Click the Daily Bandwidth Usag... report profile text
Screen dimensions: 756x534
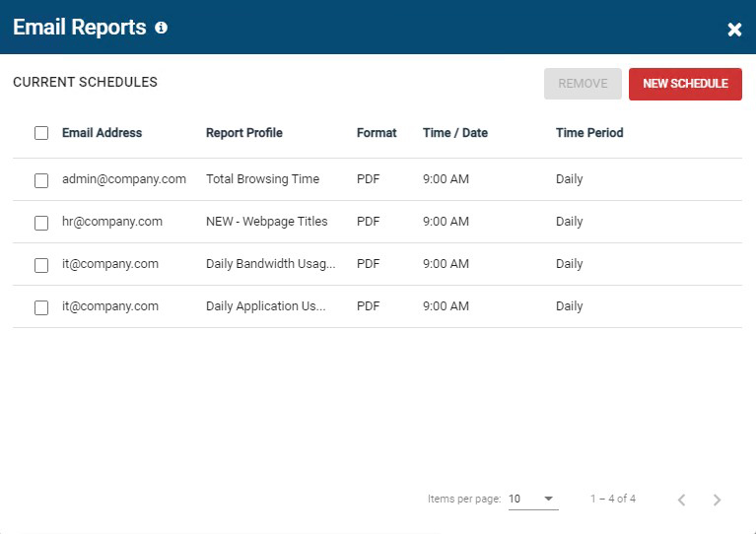(270, 264)
